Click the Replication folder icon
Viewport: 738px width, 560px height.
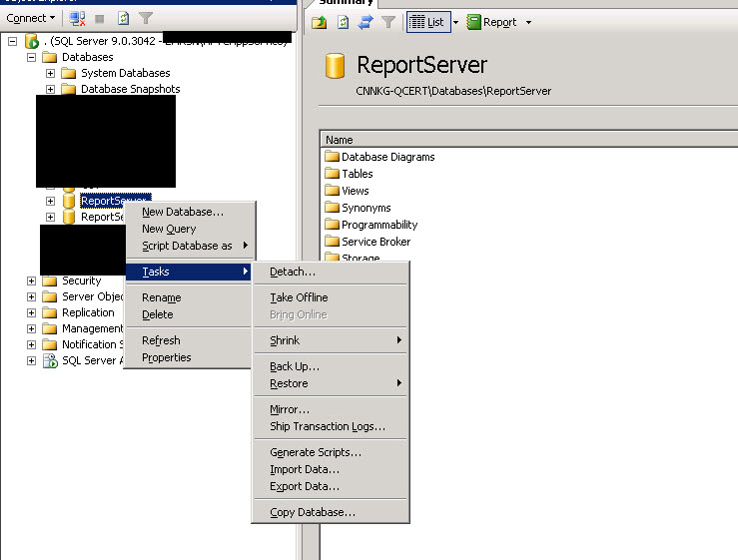pos(49,313)
